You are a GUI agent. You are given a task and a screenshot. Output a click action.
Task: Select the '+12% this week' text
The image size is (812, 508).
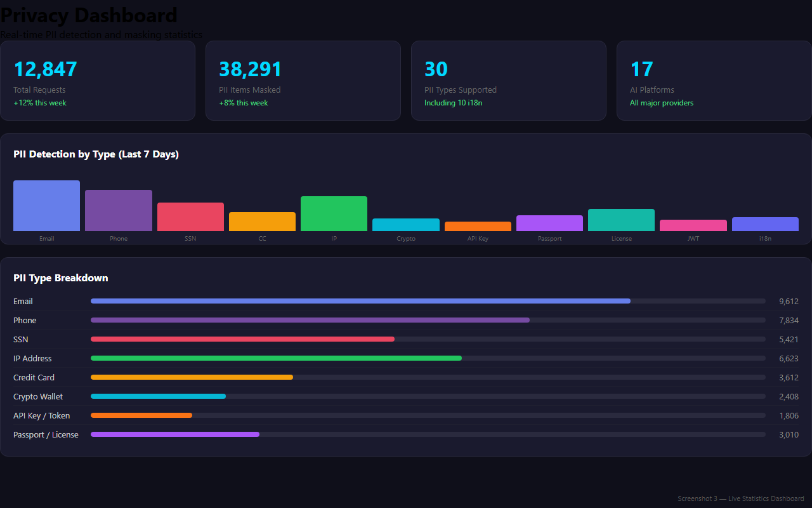coord(40,103)
